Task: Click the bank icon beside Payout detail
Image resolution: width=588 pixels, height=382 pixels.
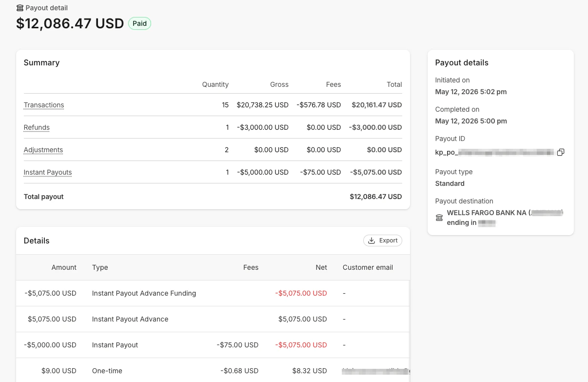Action: [20, 8]
